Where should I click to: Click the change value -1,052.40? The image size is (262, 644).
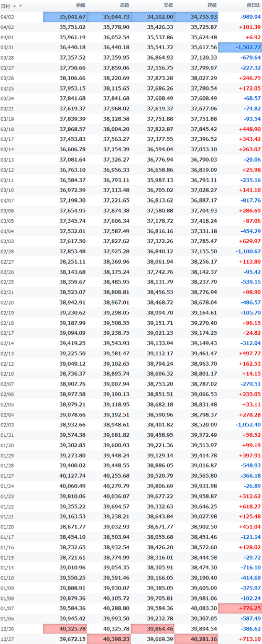point(247,425)
